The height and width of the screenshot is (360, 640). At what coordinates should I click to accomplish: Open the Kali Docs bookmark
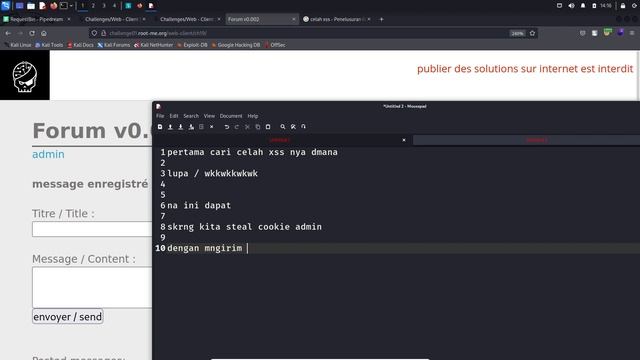pyautogui.click(x=80, y=45)
